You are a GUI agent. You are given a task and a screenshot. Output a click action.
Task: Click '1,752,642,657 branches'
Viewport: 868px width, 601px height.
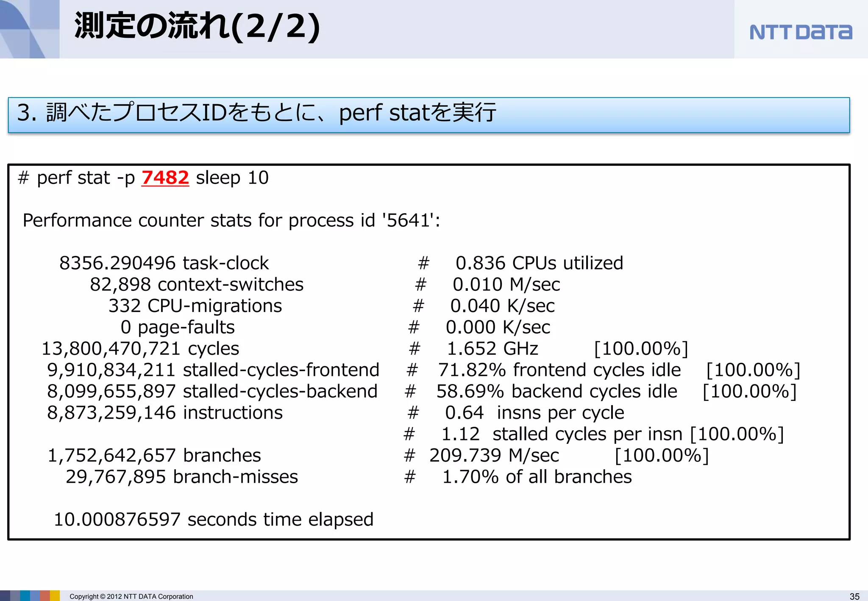(x=154, y=456)
